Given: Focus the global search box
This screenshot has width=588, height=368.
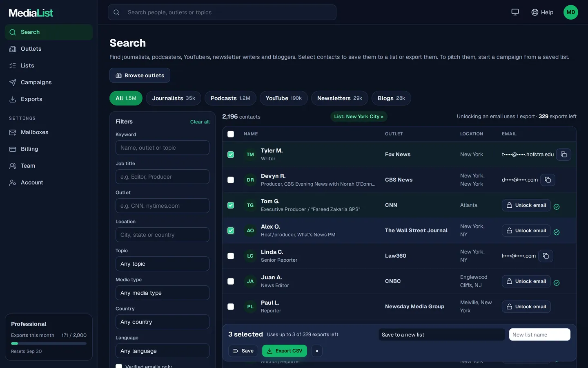Looking at the screenshot, I should (x=222, y=12).
